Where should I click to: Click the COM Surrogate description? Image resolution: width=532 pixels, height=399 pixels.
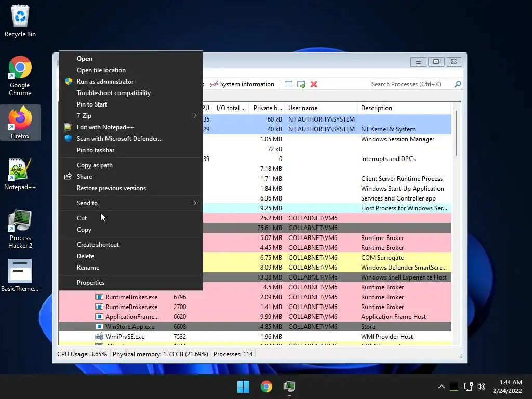[382, 258]
